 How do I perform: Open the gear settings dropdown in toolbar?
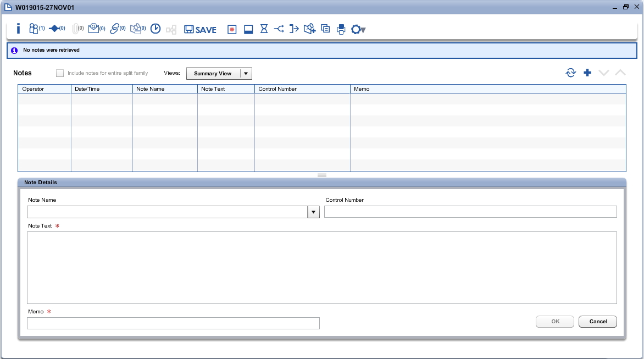point(358,30)
